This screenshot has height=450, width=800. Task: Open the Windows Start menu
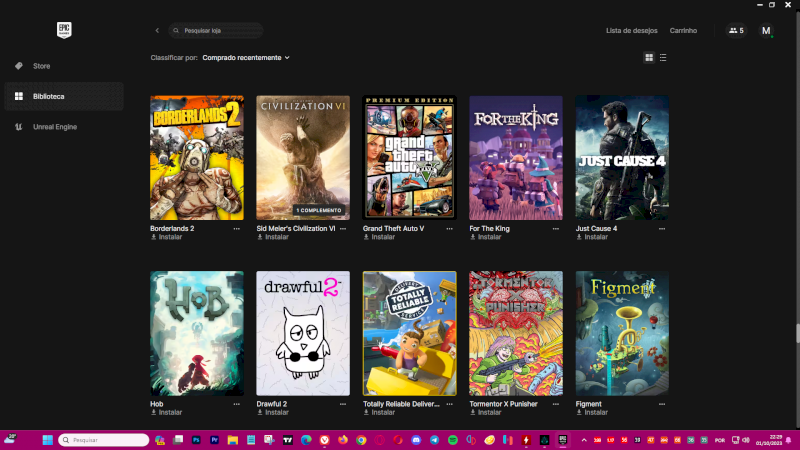[47, 440]
